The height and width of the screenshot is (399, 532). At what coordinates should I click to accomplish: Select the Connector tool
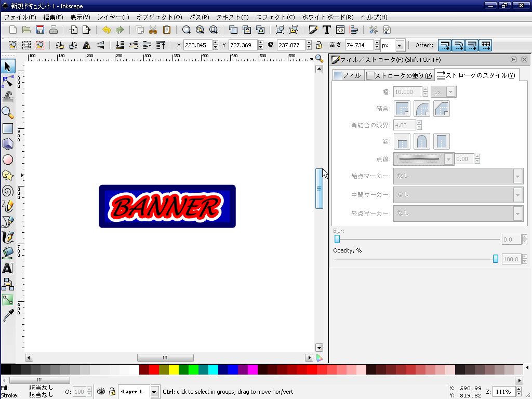(8, 284)
